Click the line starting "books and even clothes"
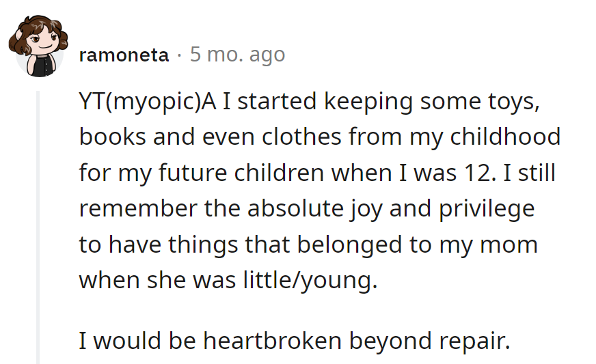 point(319,137)
